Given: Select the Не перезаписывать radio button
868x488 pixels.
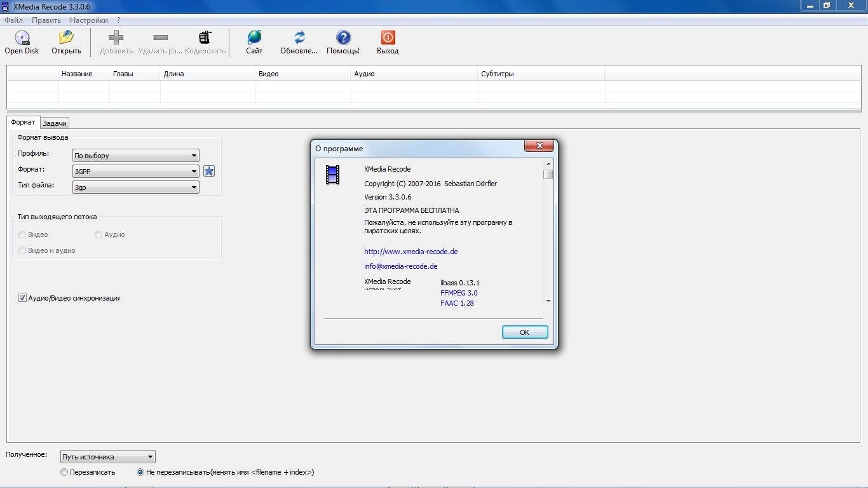Looking at the screenshot, I should coord(140,472).
